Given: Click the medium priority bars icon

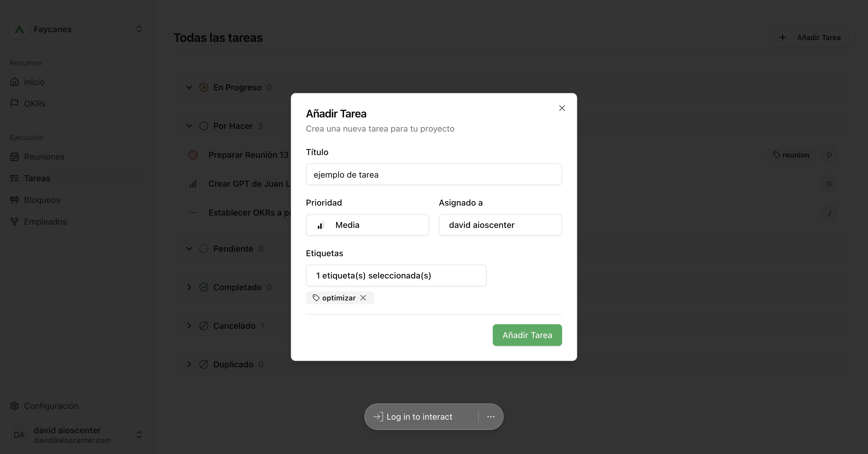Looking at the screenshot, I should click(320, 225).
